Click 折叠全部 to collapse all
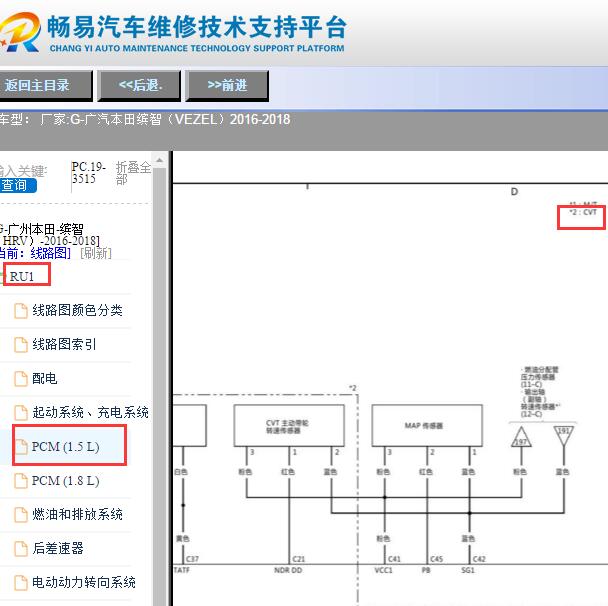608x606 pixels. point(133,173)
